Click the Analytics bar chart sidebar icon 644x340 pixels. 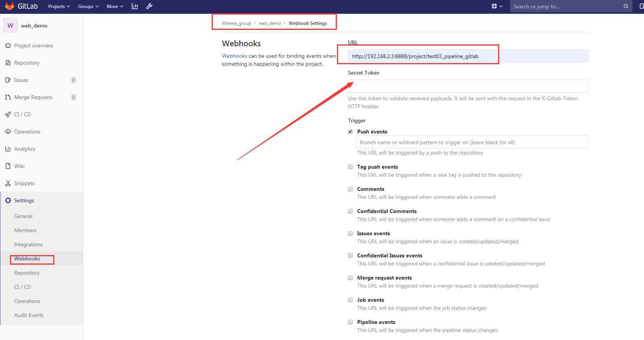(8, 149)
